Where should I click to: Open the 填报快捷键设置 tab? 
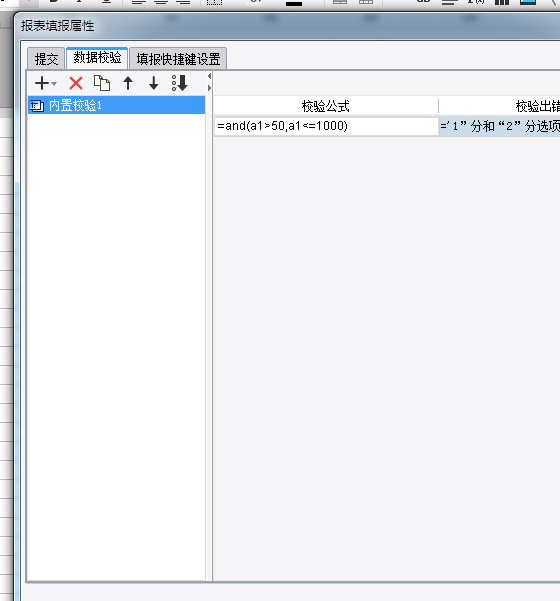(x=178, y=59)
